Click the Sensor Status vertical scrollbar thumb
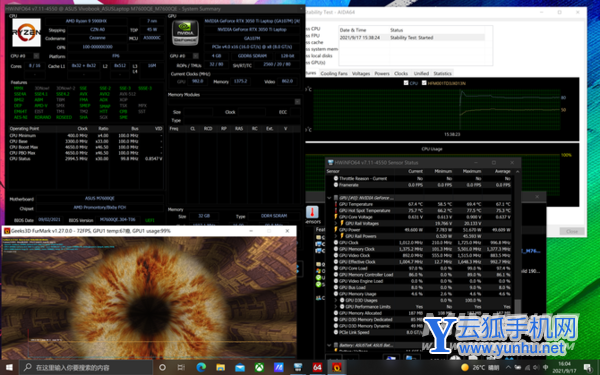This screenshot has width=600, height=375. pyautogui.click(x=517, y=306)
